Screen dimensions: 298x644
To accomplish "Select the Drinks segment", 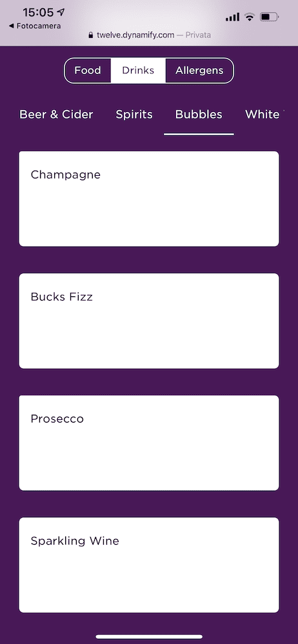I will coord(138,70).
